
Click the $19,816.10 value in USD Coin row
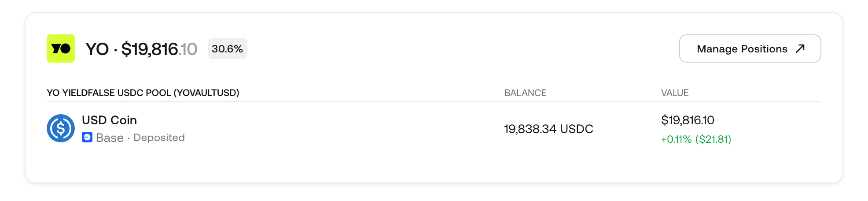(688, 120)
